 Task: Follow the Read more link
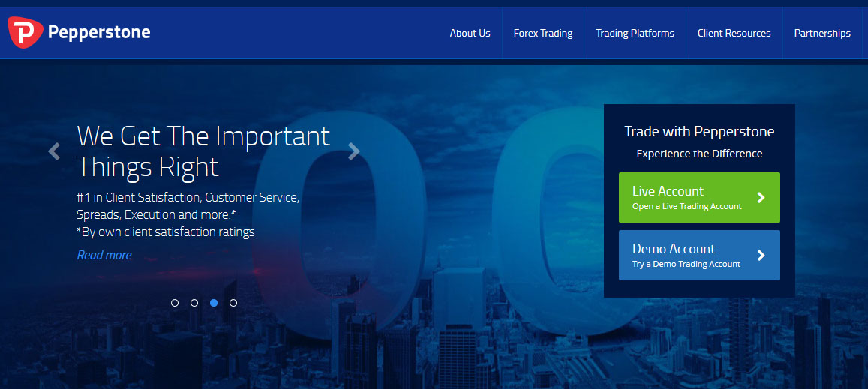(104, 255)
